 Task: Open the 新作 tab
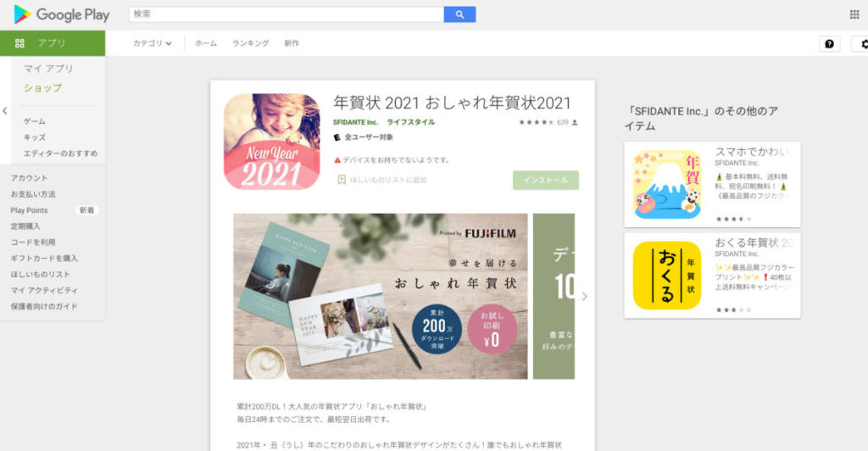[292, 43]
